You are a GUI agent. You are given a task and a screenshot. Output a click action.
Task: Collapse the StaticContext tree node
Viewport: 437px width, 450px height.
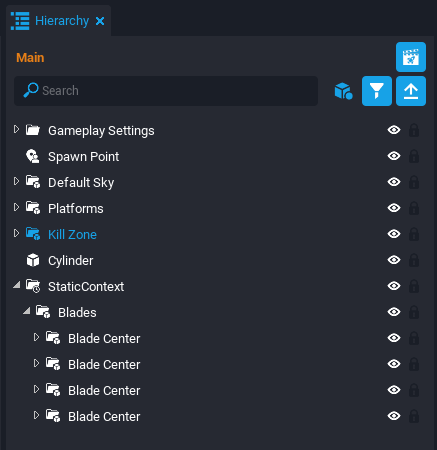pos(16,285)
